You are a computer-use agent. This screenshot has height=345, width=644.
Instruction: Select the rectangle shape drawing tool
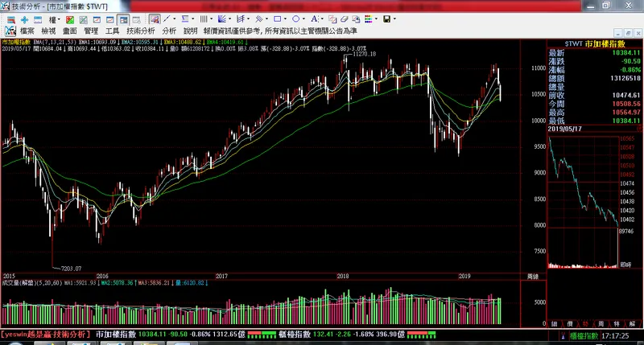[x=278, y=18]
